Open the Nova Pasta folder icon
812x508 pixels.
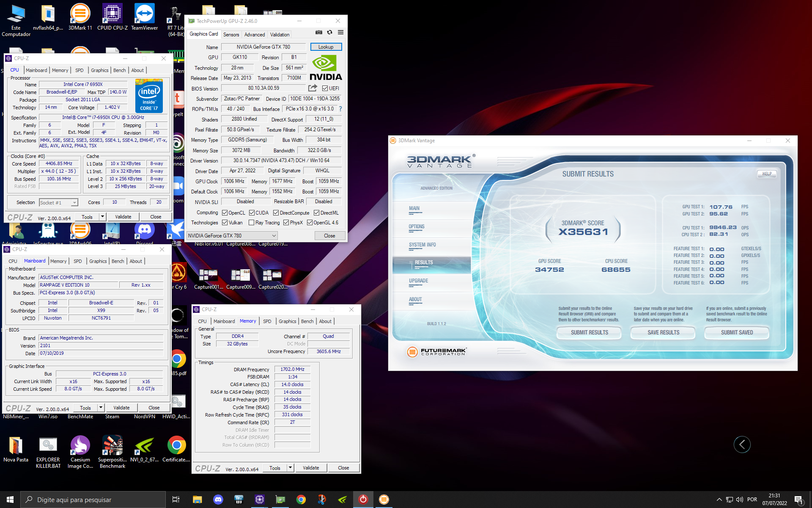(x=16, y=449)
